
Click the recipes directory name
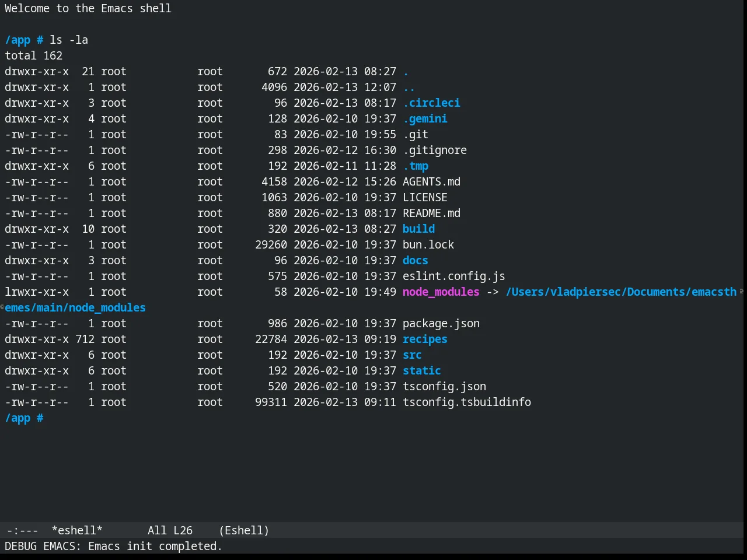[425, 339]
